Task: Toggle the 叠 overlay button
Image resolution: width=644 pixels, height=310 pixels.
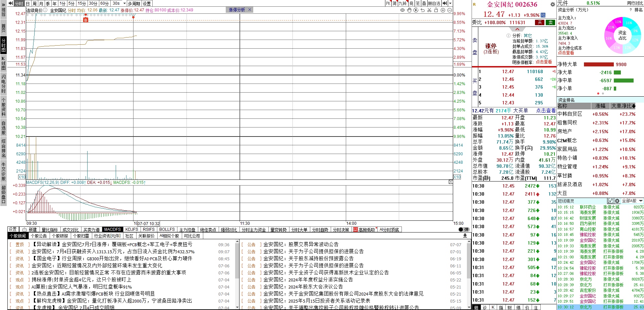Action: (x=424, y=3)
